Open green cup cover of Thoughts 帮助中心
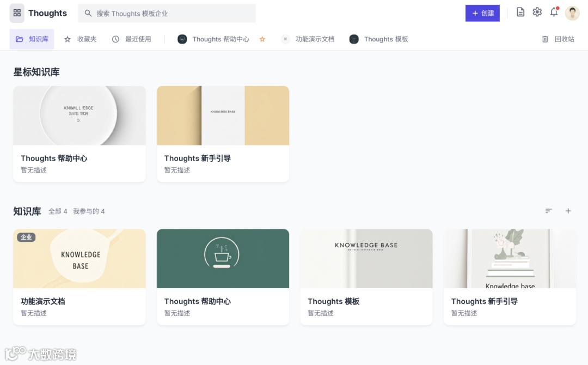This screenshot has width=588, height=365. click(x=223, y=258)
